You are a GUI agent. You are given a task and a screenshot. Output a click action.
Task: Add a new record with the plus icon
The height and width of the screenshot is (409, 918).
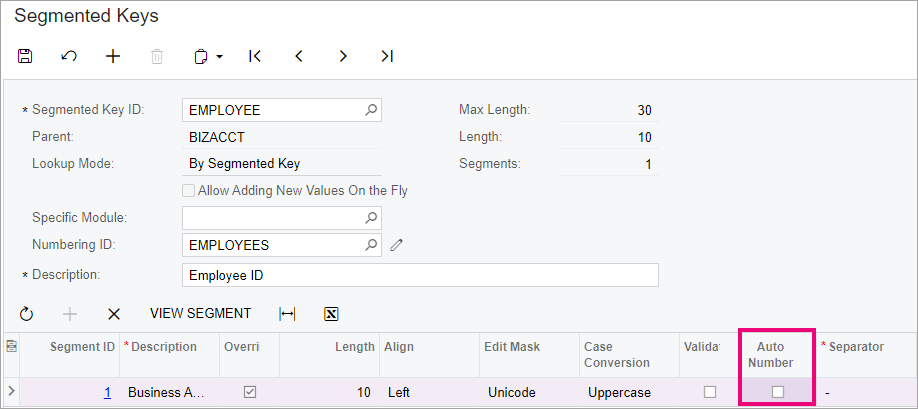pyautogui.click(x=112, y=56)
